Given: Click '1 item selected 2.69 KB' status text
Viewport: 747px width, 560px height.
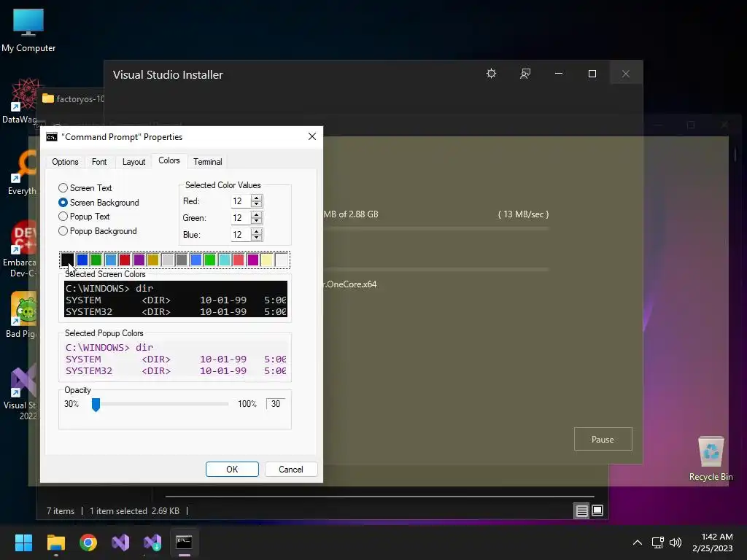Looking at the screenshot, I should pyautogui.click(x=134, y=511).
